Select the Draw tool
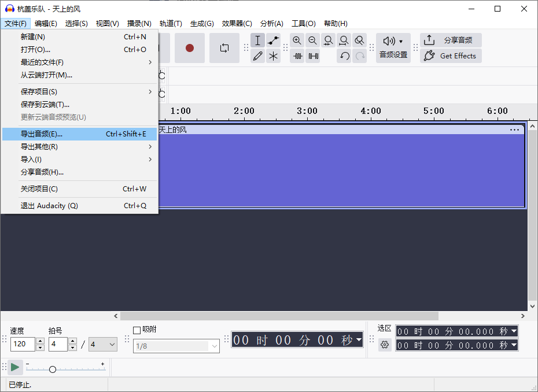This screenshot has width=538, height=392. click(257, 56)
